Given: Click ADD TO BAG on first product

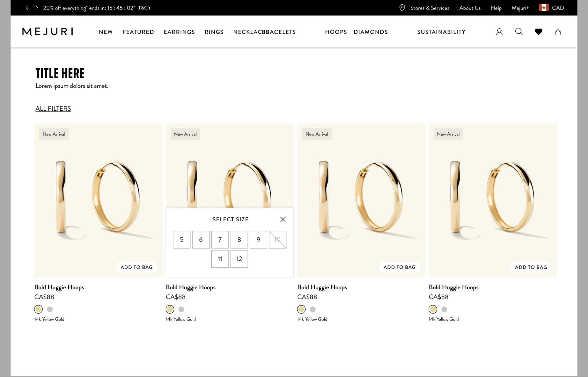Looking at the screenshot, I should [136, 267].
